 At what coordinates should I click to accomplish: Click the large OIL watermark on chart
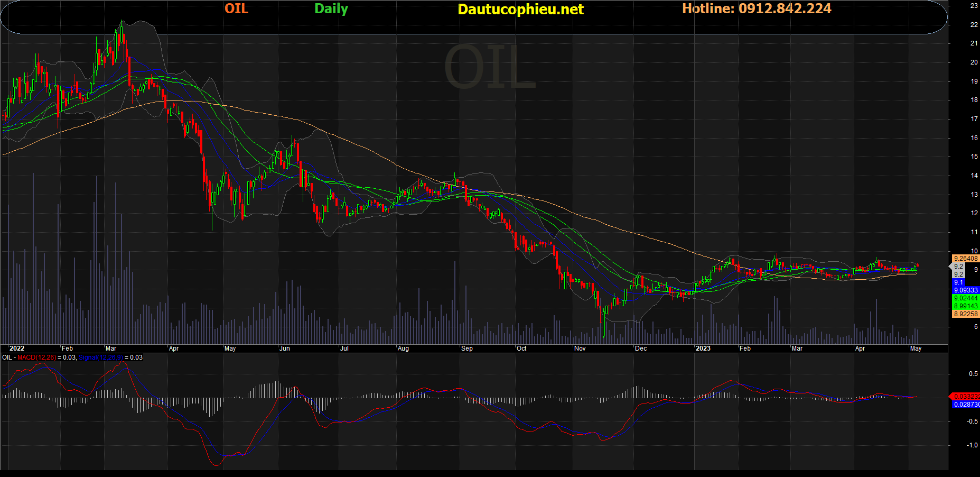click(490, 68)
